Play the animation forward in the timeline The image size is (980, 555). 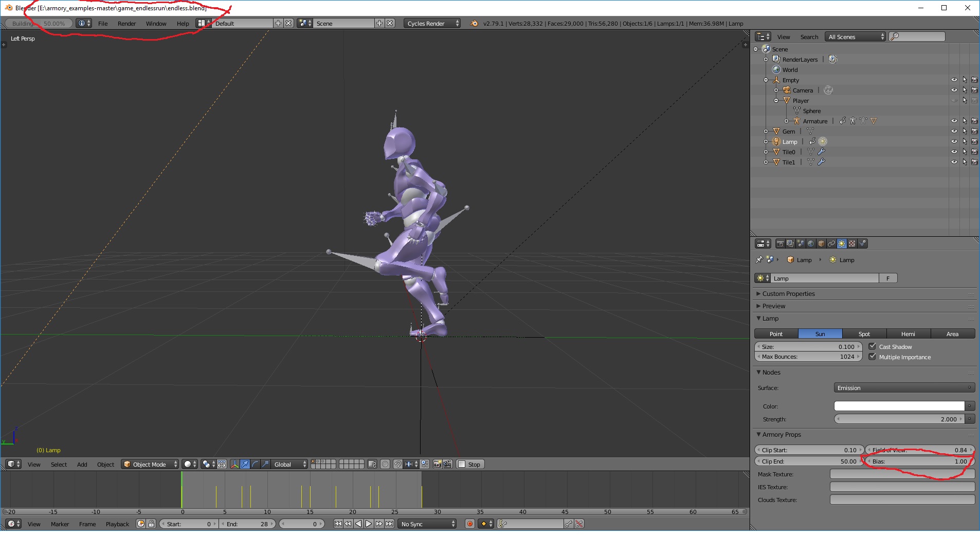(369, 524)
